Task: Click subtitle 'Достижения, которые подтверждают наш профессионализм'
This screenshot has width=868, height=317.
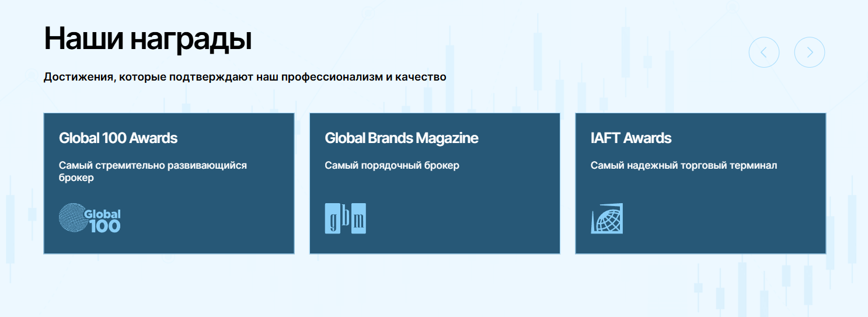Action: (213, 77)
